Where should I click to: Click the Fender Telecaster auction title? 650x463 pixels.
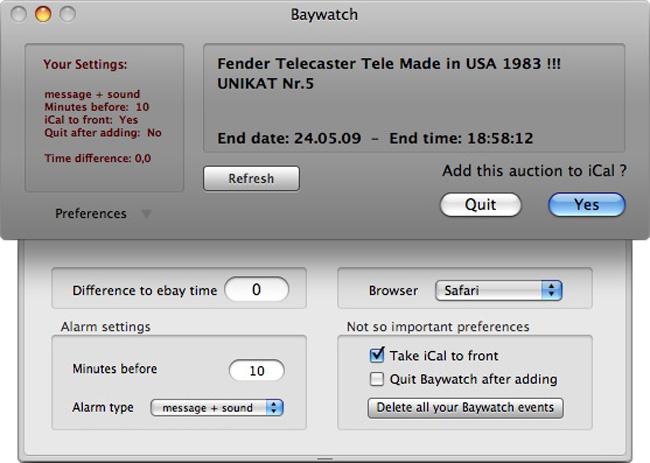tap(389, 74)
